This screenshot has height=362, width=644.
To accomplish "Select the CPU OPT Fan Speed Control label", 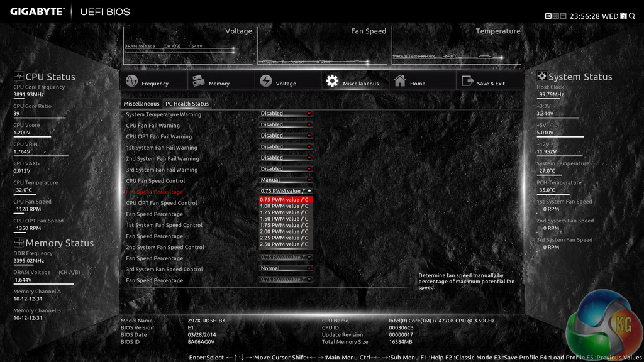I will pos(162,203).
